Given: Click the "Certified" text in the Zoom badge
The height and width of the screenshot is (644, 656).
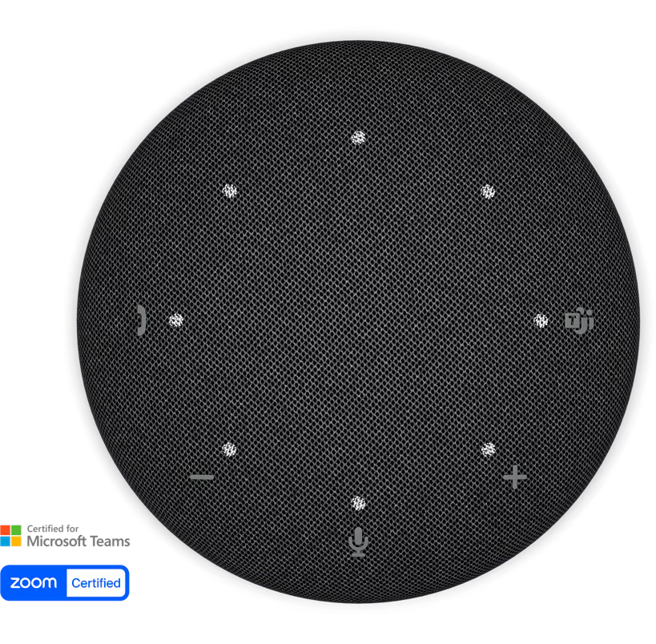Looking at the screenshot, I should (x=96, y=583).
